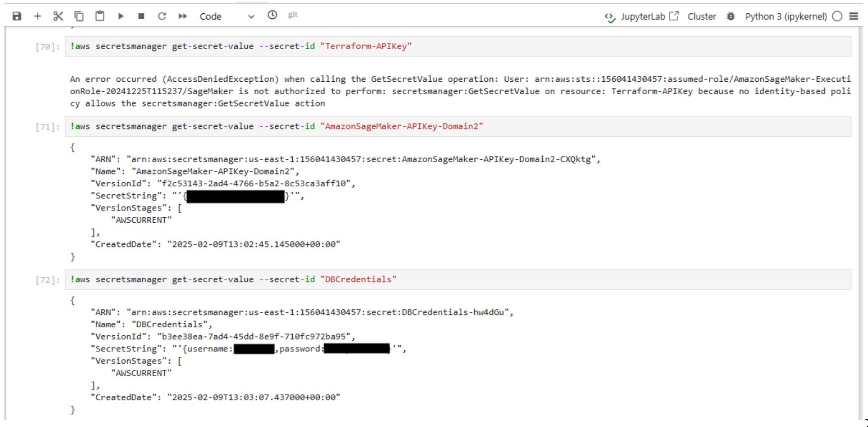The height and width of the screenshot is (427, 868).
Task: Click the Cluster button
Action: [x=701, y=17]
